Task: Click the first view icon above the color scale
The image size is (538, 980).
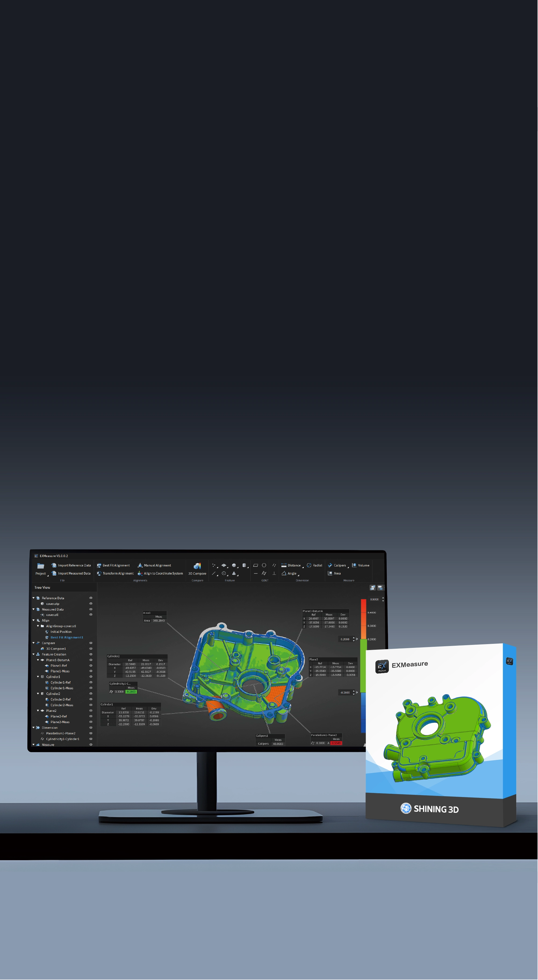Action: coord(372,588)
